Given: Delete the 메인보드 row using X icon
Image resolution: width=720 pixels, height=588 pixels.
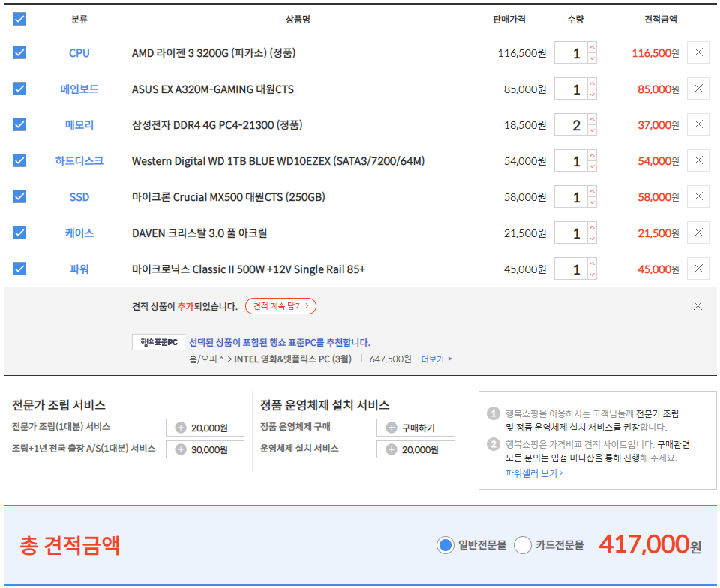Looking at the screenshot, I should (x=698, y=89).
